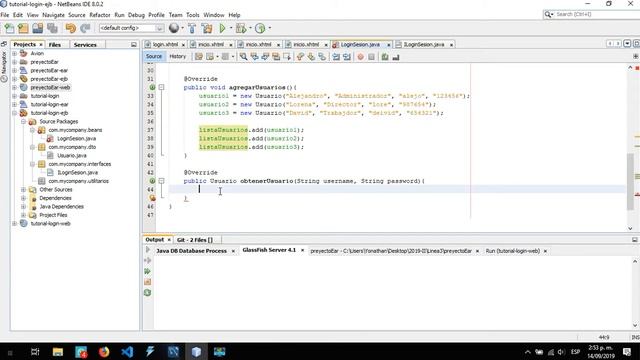Click the Debug Project toolbar icon

point(241,28)
